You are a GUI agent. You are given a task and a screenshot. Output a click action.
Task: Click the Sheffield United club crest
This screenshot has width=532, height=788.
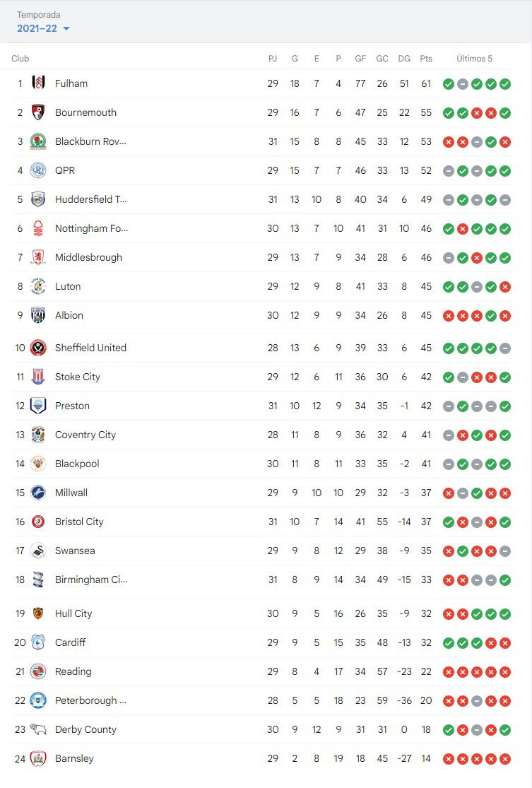click(x=38, y=348)
